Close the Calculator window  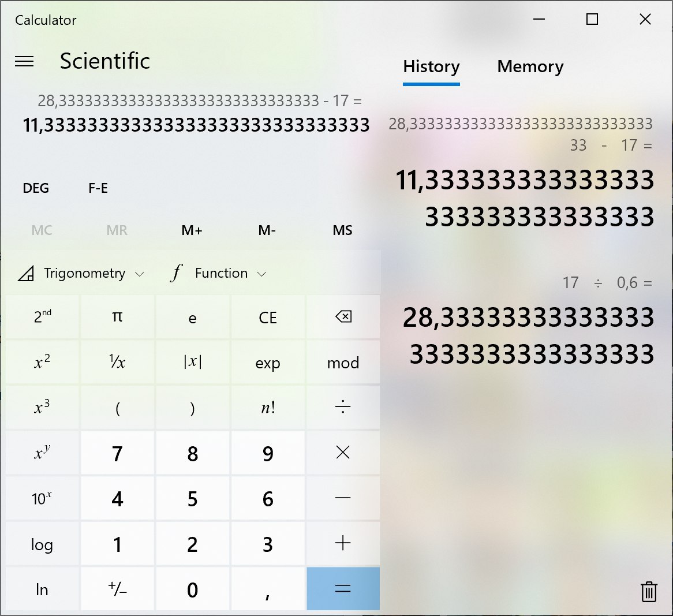click(645, 19)
